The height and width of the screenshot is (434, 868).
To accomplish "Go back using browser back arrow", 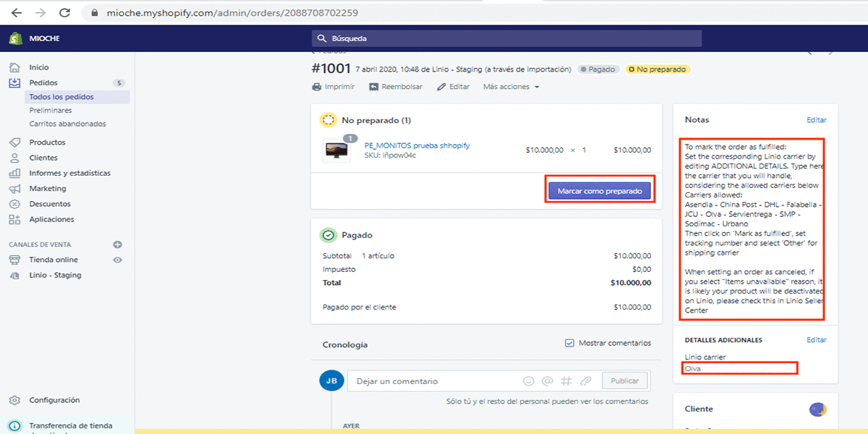I will [x=16, y=13].
